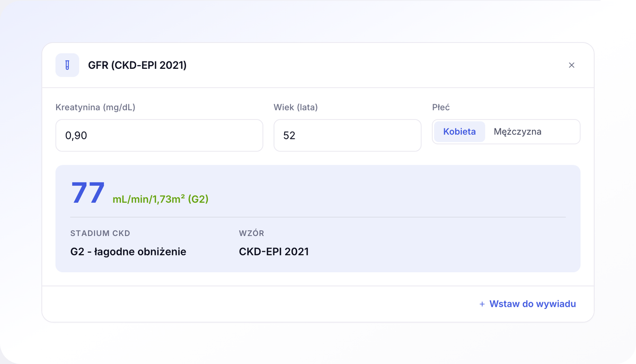Click the Płeć label
Viewport: 636px width, 364px height.
(441, 107)
